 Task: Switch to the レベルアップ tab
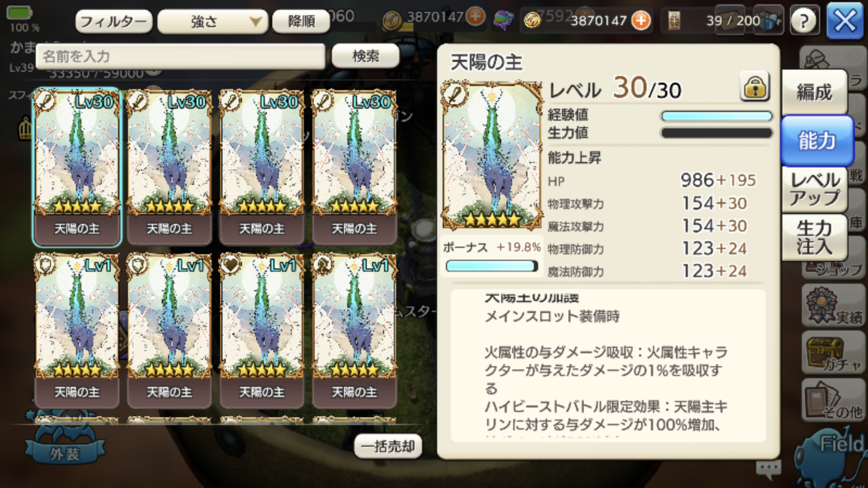[814, 189]
